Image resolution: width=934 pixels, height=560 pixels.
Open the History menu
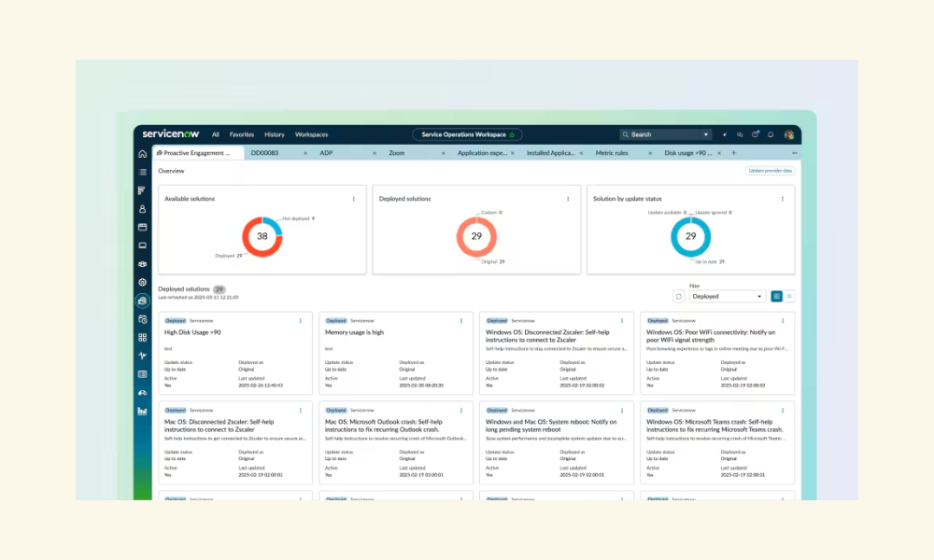(x=275, y=134)
